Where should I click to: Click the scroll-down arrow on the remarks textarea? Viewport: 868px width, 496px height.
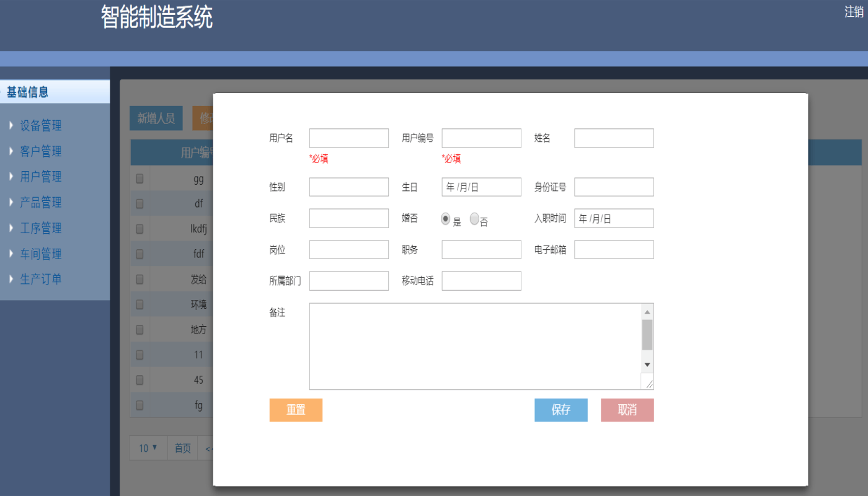point(647,365)
